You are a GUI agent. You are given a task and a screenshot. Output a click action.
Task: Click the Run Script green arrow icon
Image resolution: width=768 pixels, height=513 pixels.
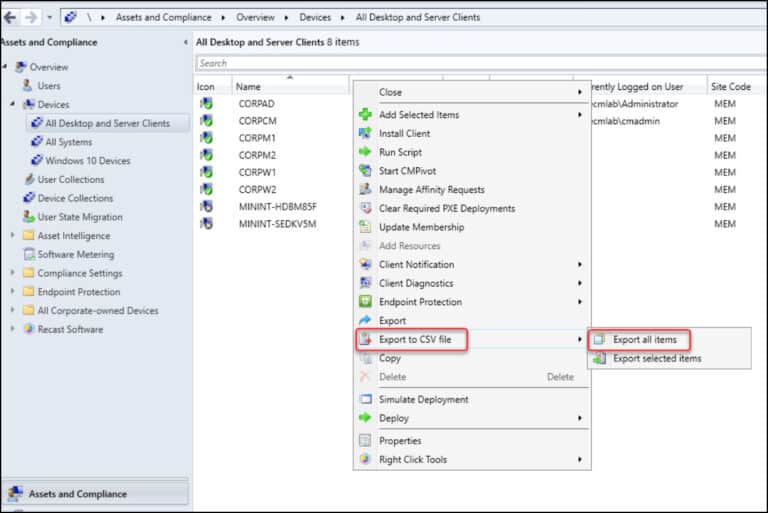365,152
